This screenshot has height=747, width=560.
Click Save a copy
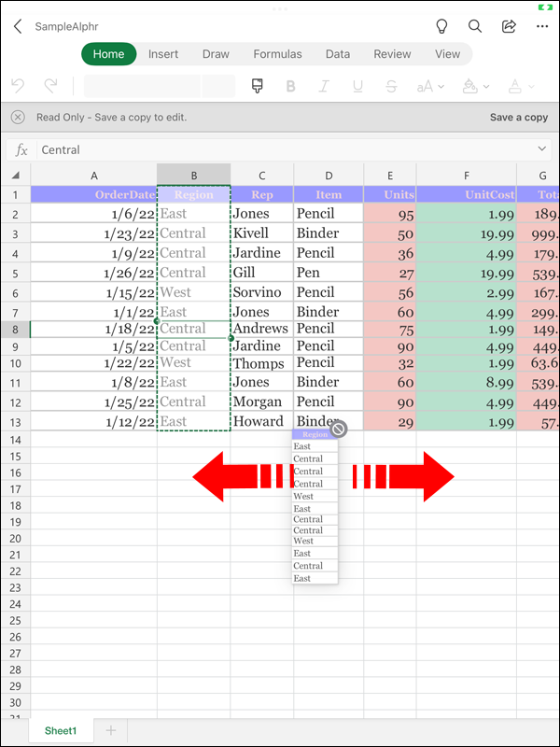(x=519, y=118)
